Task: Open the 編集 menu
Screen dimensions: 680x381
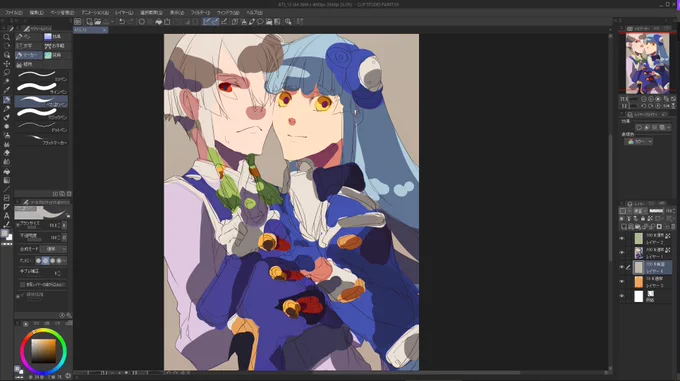Action: click(36, 13)
